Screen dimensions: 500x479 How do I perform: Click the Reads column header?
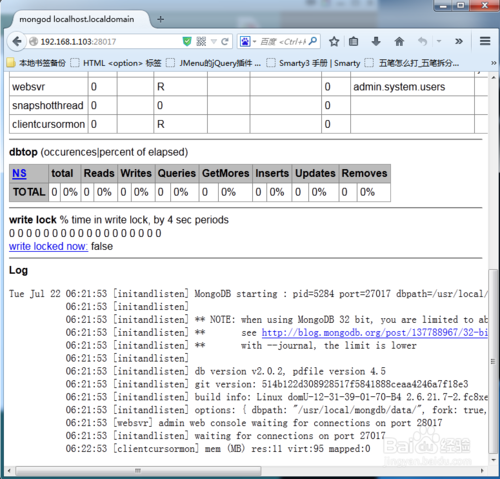99,173
